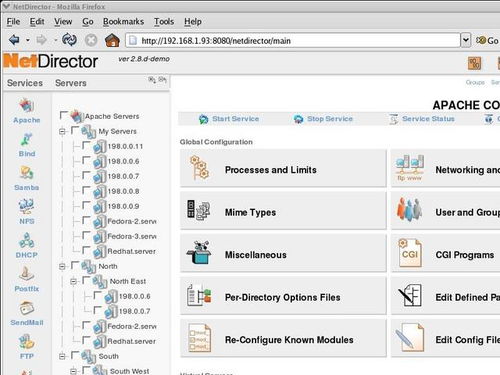Choose the NFS service icon

(26, 207)
